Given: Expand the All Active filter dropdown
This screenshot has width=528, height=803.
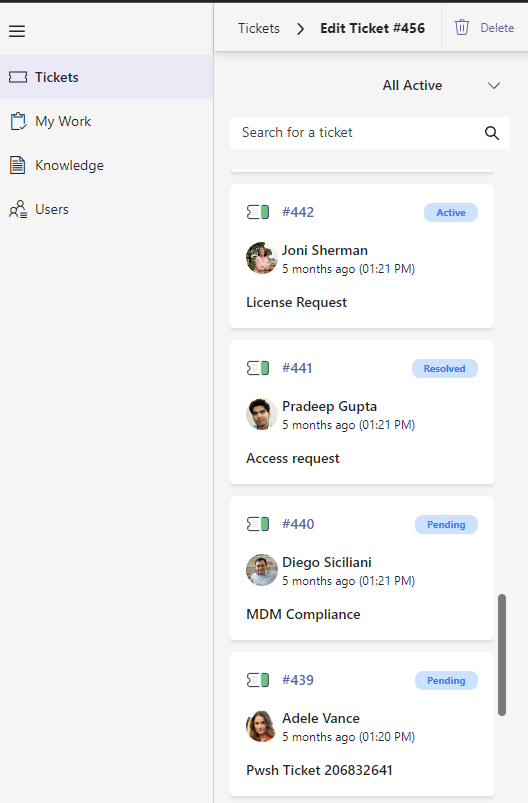Looking at the screenshot, I should [x=440, y=86].
